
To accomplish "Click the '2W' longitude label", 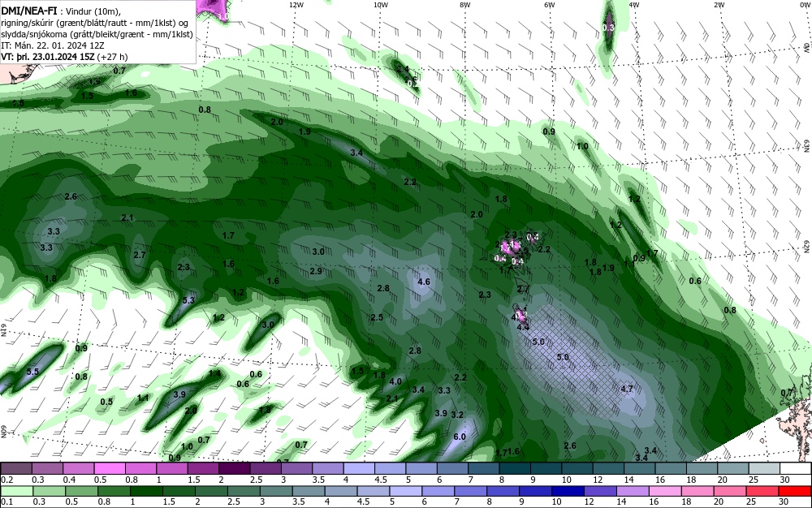I will click(719, 5).
